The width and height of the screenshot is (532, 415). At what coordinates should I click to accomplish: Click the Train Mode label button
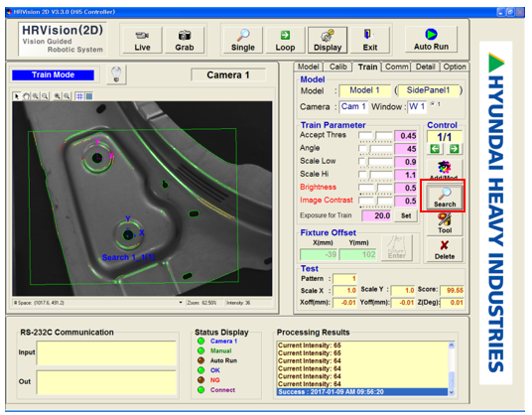(x=53, y=75)
